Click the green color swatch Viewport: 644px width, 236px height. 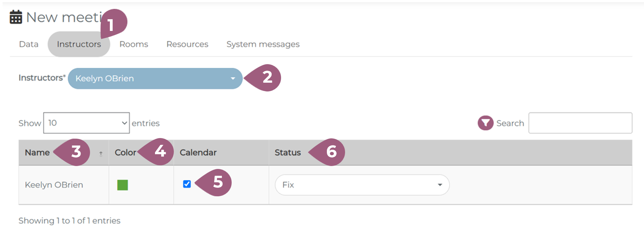tap(122, 185)
